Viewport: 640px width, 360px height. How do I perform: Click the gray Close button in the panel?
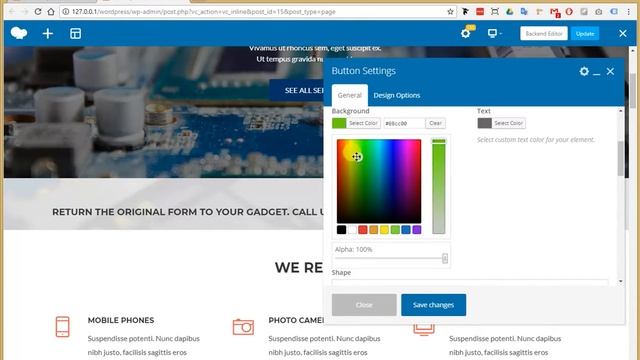click(x=364, y=305)
